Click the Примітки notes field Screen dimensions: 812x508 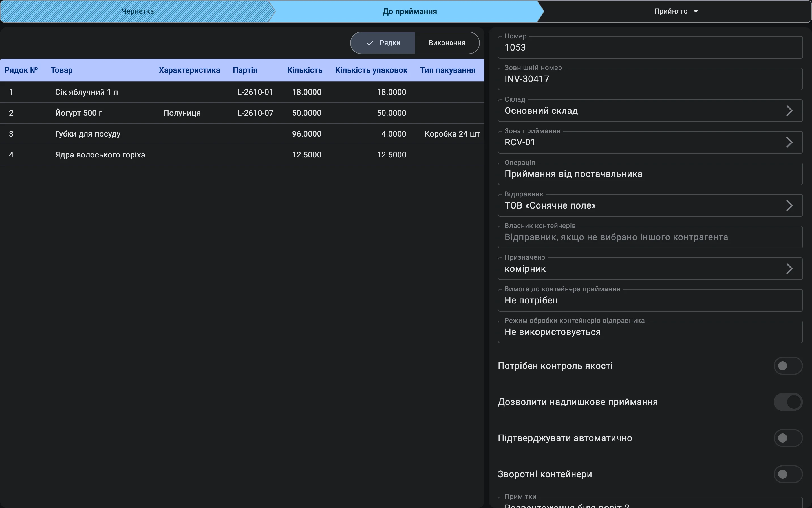coord(650,503)
